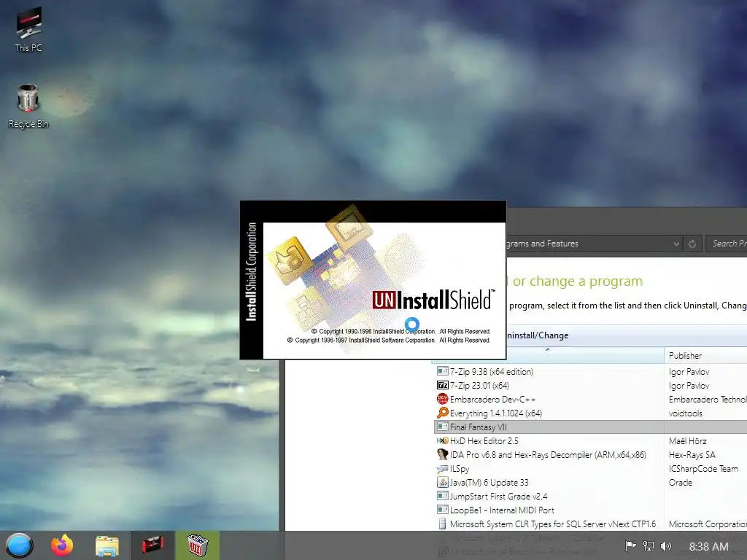Image resolution: width=747 pixels, height=560 pixels.
Task: Open This PC desktop icon
Action: click(x=28, y=28)
